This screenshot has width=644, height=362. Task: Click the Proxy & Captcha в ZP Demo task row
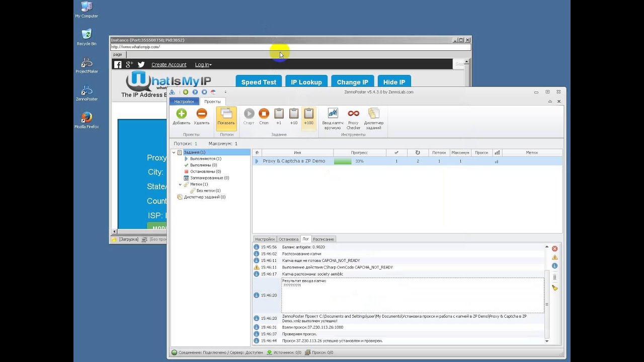(407, 161)
